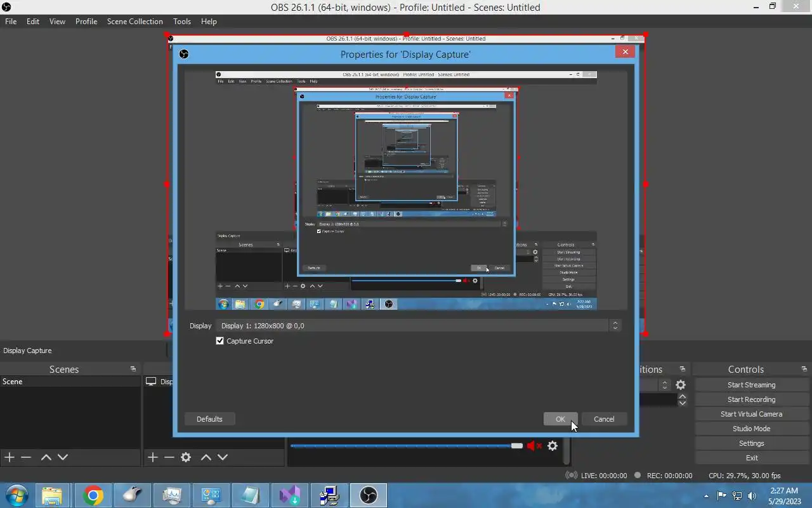Open the File menu
812x508 pixels.
(x=11, y=21)
